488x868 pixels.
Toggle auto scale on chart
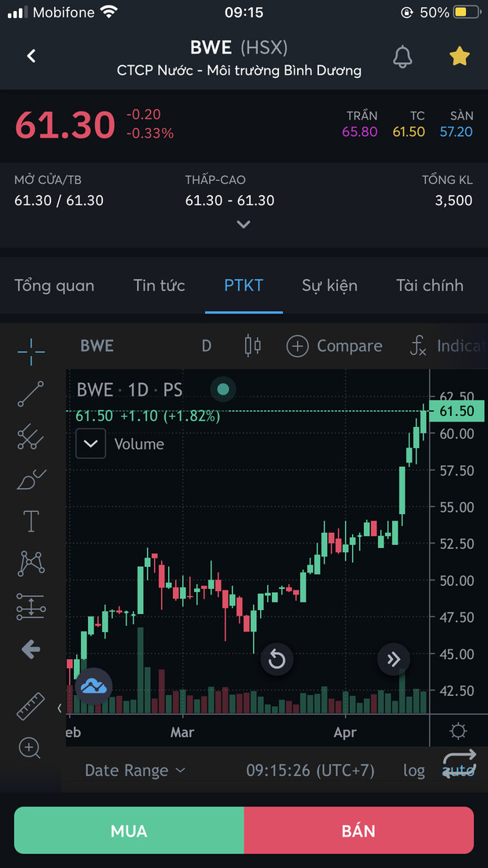tap(459, 771)
